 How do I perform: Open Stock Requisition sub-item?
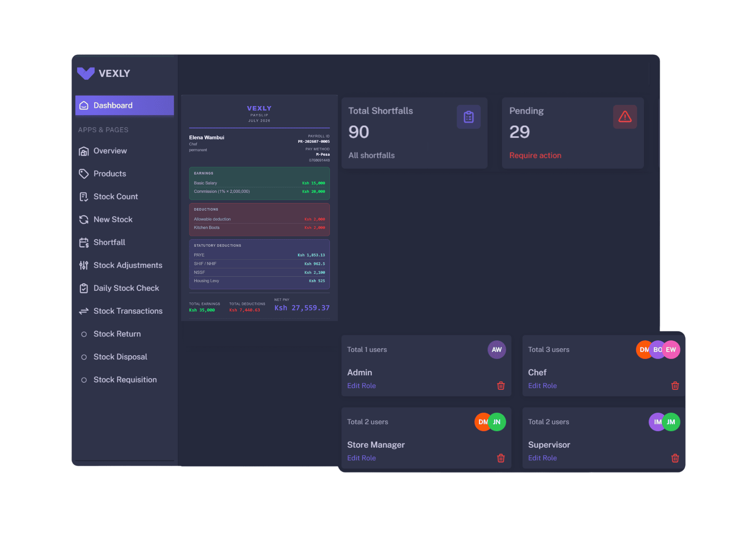pyautogui.click(x=125, y=380)
